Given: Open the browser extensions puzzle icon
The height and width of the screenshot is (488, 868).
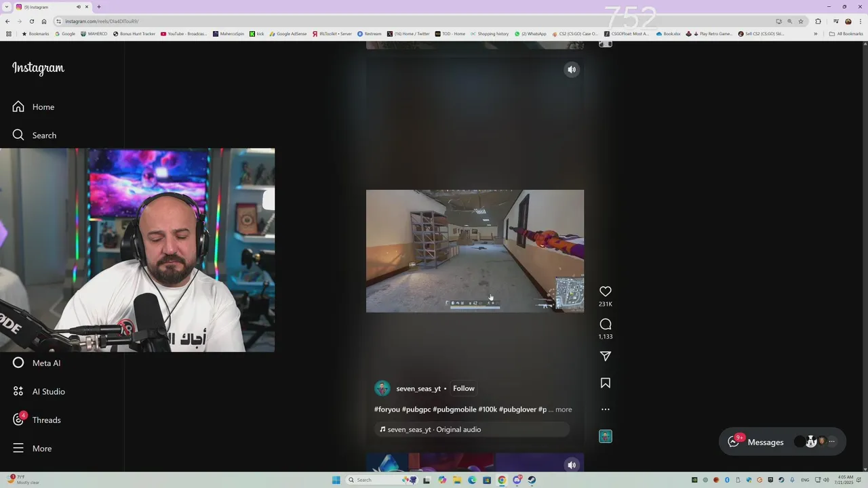Looking at the screenshot, I should tap(818, 21).
